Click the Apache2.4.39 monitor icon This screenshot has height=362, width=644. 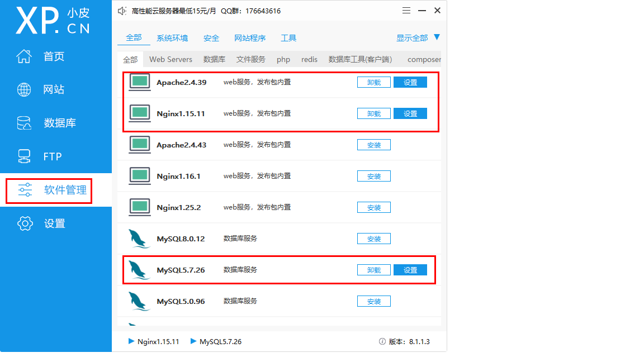click(x=140, y=82)
